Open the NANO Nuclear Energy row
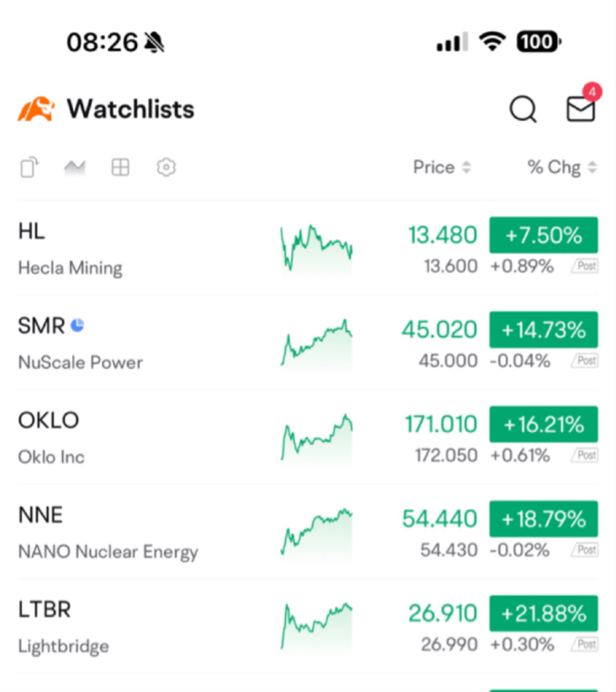 tap(308, 533)
